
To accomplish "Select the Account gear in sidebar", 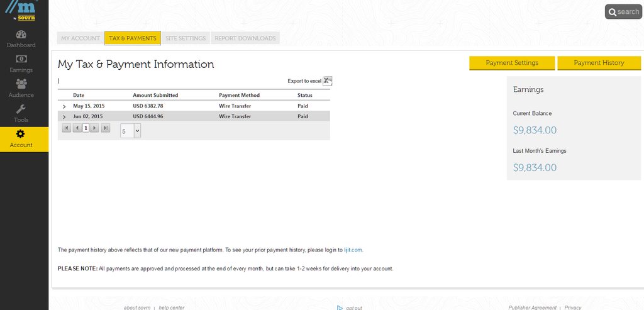I will point(21,139).
